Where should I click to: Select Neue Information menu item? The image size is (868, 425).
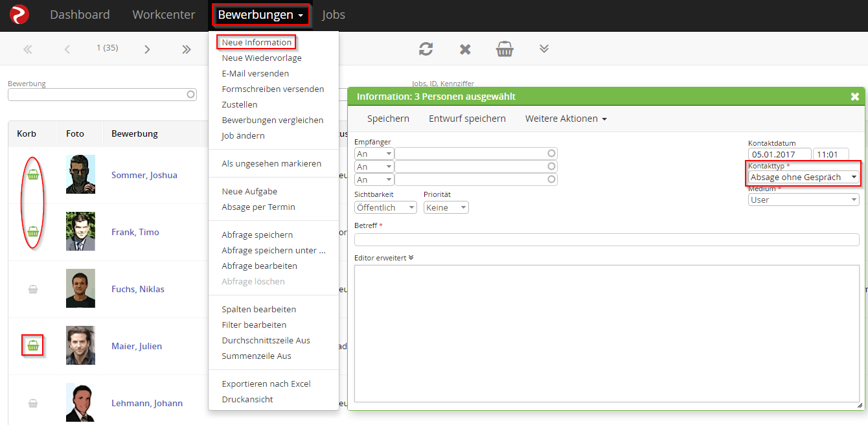click(x=257, y=42)
